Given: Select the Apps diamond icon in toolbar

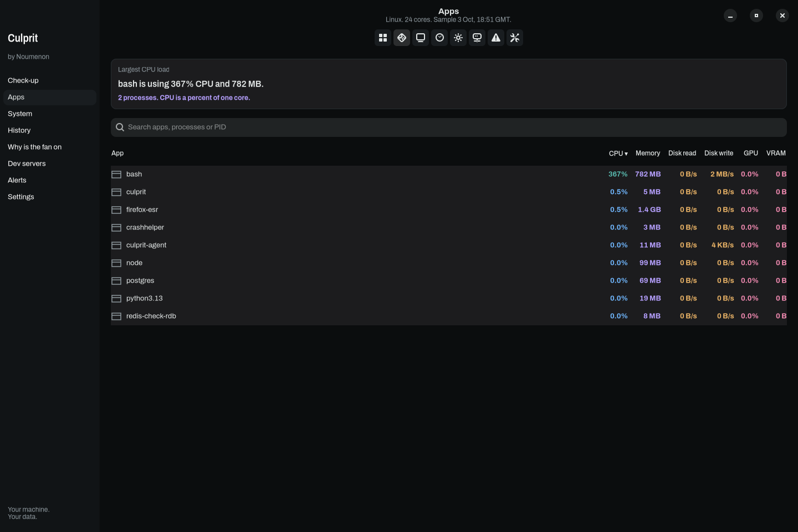Looking at the screenshot, I should [x=402, y=38].
